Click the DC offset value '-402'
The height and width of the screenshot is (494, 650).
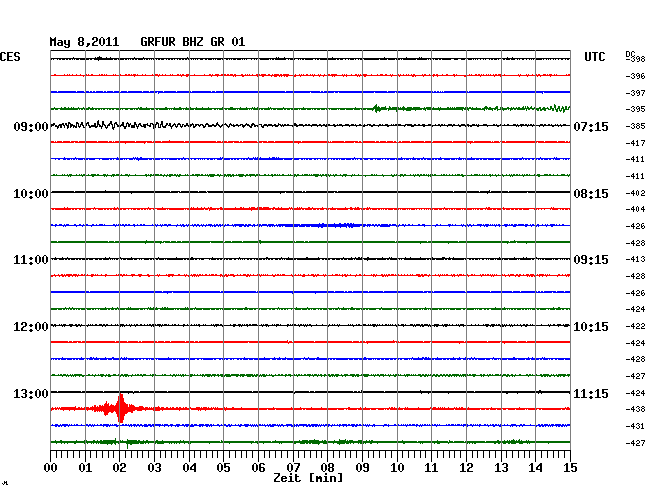635,193
